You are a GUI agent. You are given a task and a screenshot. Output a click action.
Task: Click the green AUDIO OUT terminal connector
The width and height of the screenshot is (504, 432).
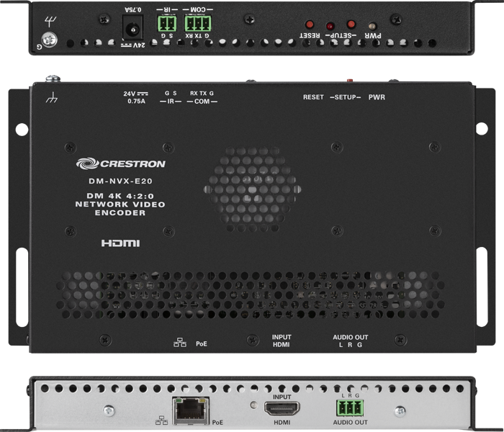coord(349,408)
